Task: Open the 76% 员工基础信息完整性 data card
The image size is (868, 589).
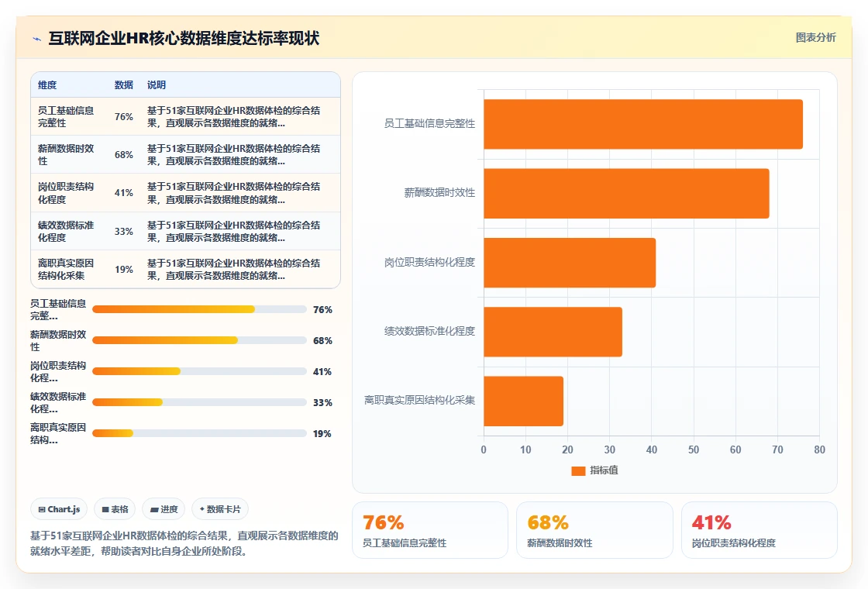Action: click(430, 530)
